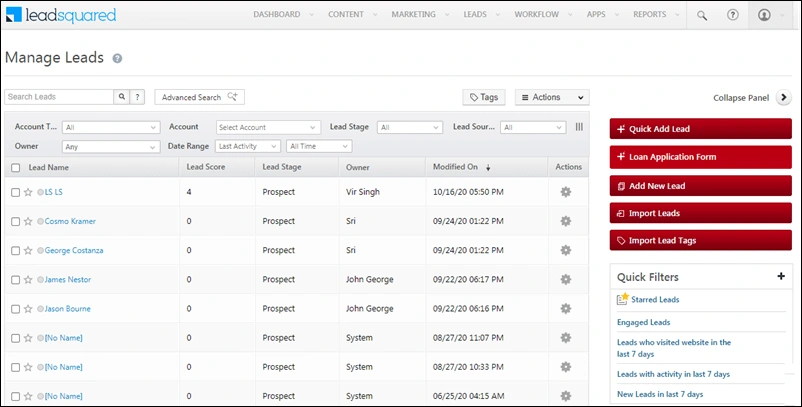Click the gear actions icon for Cosmo Kramer
Viewport: 802px width, 407px height.
(565, 221)
